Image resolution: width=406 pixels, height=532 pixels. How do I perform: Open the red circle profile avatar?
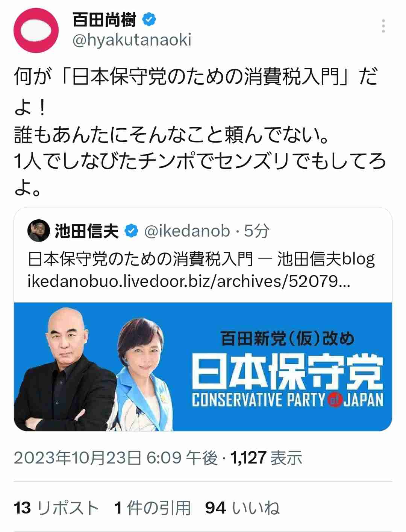(x=36, y=30)
